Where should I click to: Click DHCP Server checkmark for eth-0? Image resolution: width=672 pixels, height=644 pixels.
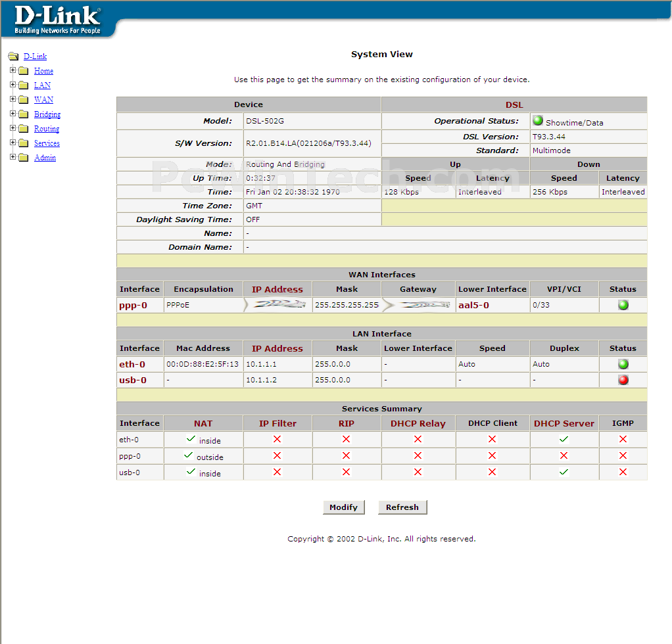(x=564, y=438)
